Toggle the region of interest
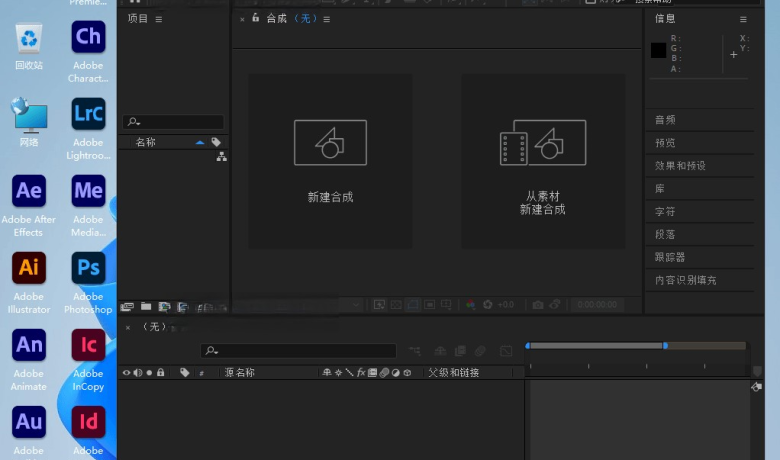 (x=430, y=304)
